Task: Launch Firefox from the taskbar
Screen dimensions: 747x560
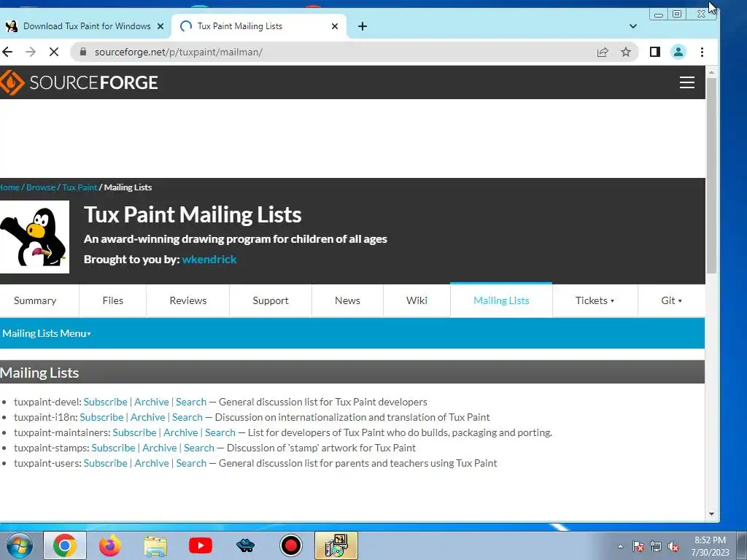Action: 109,545
